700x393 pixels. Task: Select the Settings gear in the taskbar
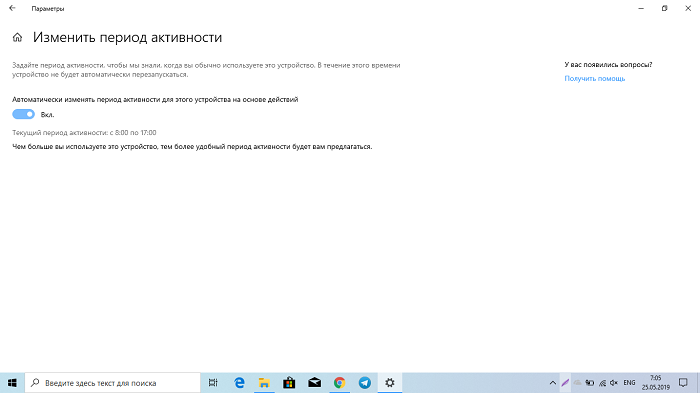pos(390,383)
